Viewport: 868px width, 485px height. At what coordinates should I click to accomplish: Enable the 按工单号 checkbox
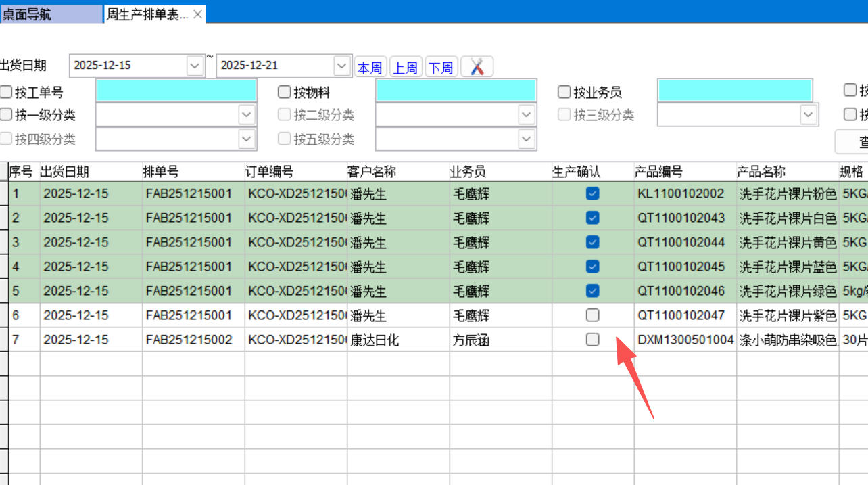(7, 92)
